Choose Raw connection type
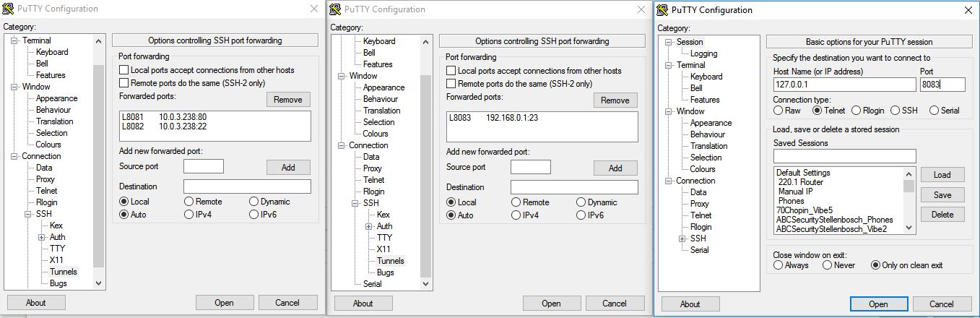980x318 pixels. pyautogui.click(x=779, y=111)
